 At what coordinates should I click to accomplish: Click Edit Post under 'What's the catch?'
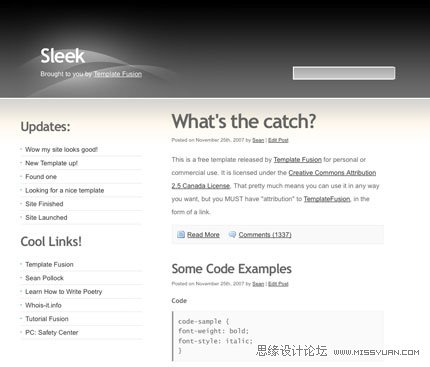click(x=278, y=140)
